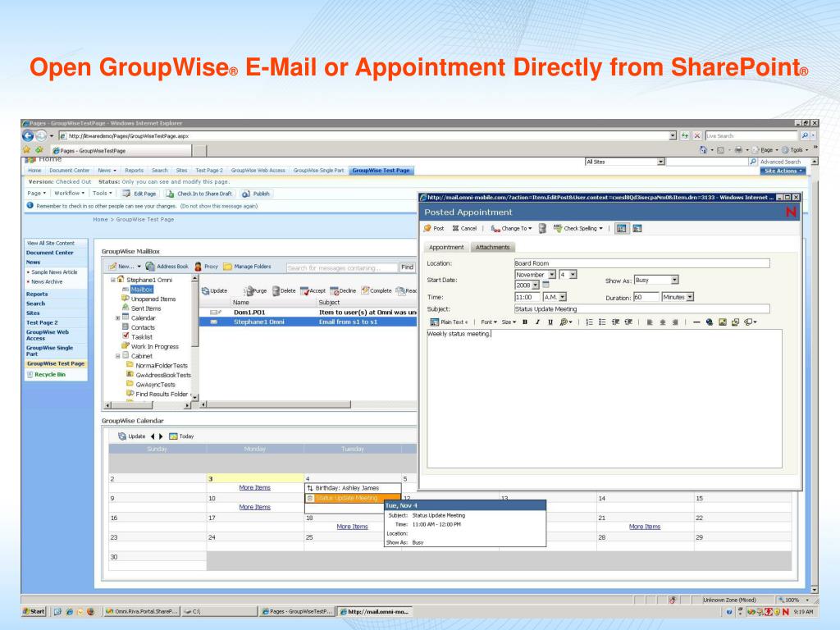
Task: Mark selected item Complete
Action: click(376, 291)
